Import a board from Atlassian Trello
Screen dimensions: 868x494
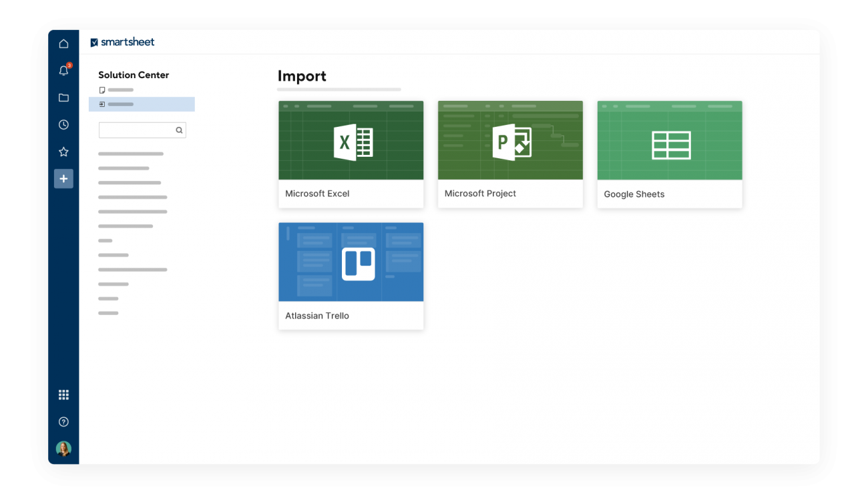[x=351, y=262]
